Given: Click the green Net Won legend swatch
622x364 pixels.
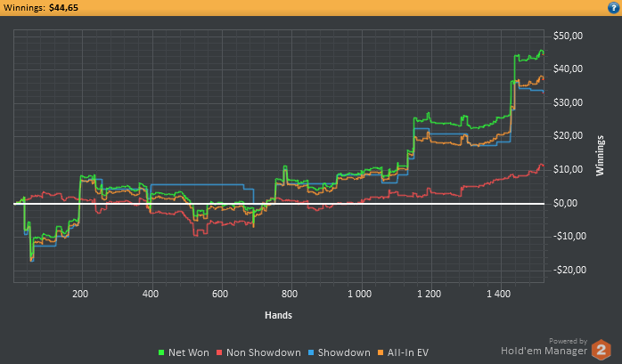Looking at the screenshot, I should point(161,352).
